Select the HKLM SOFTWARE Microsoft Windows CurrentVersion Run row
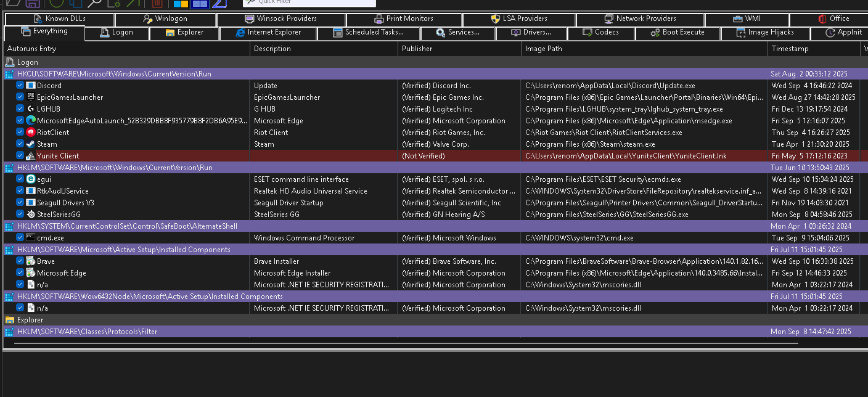This screenshot has width=868, height=397. [434, 168]
